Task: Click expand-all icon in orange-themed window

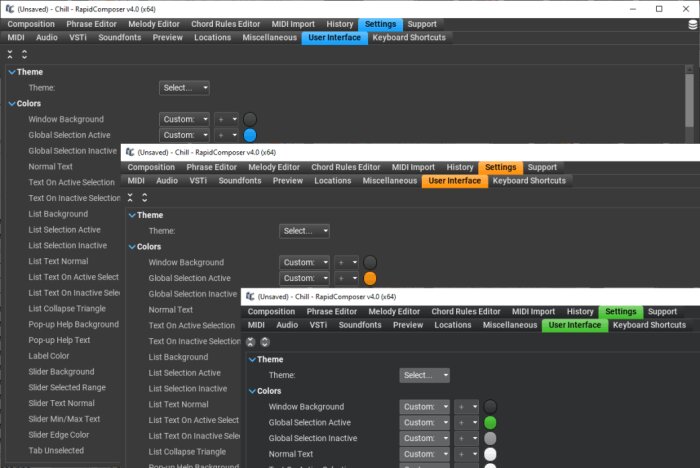Action: pos(144,197)
